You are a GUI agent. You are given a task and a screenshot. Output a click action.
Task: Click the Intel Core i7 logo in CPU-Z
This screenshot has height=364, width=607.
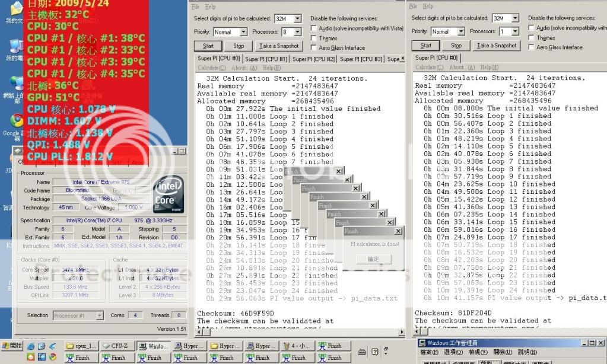point(169,194)
